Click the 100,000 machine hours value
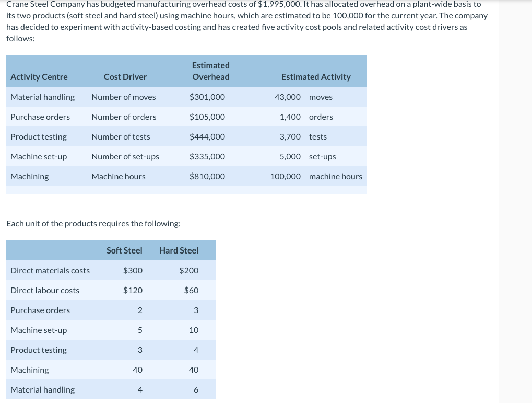The height and width of the screenshot is (403, 532). point(285,176)
